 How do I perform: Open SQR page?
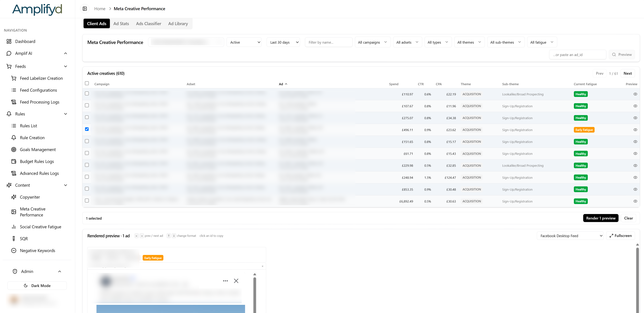(x=24, y=238)
